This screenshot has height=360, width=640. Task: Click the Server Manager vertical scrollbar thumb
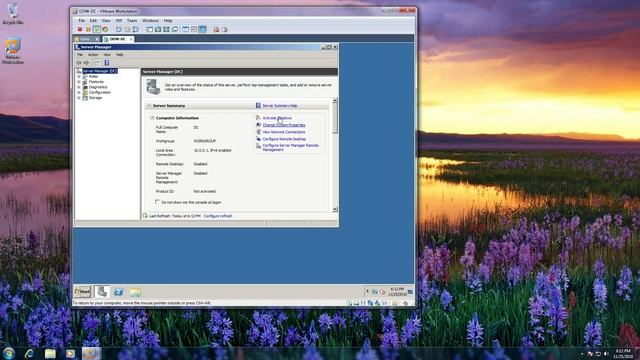[335, 118]
